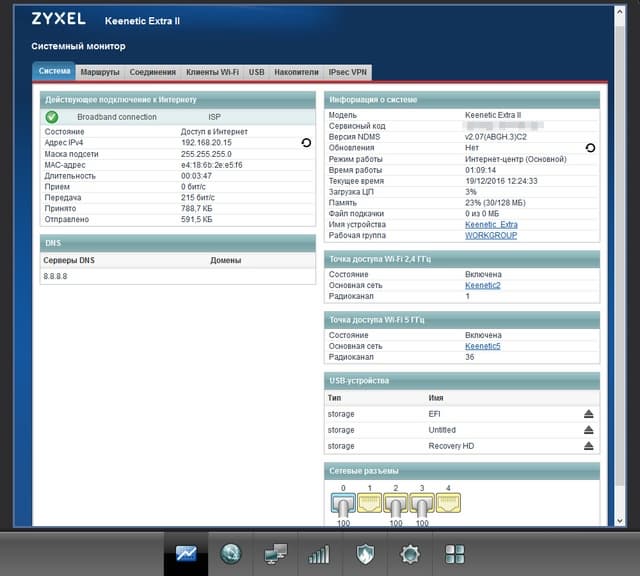Check updates via reload icon beside Обновления
This screenshot has width=640, height=576.
[590, 148]
